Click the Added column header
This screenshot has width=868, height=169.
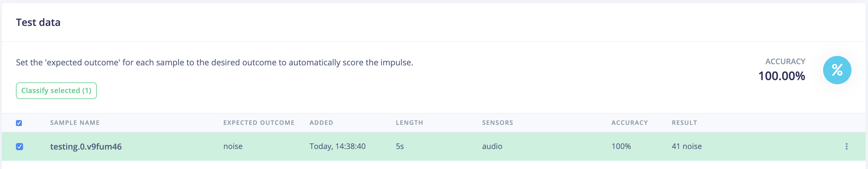click(321, 123)
